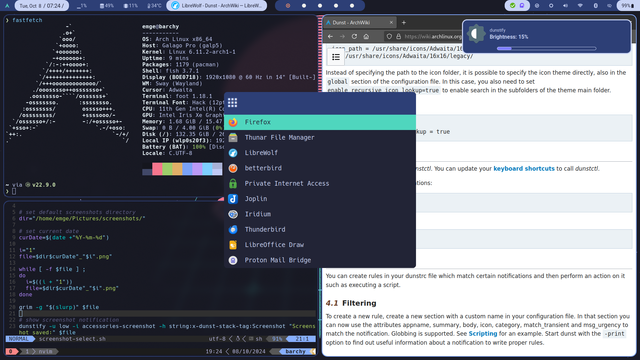Click the purple tray icon

tap(522, 6)
